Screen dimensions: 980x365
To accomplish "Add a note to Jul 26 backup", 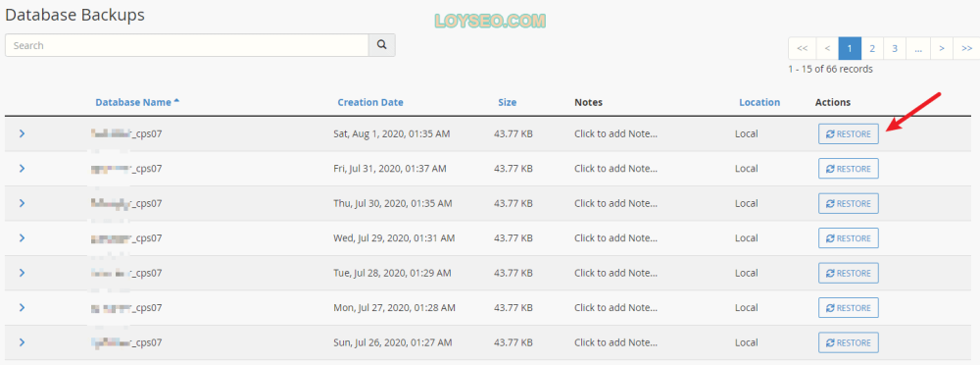I will (x=615, y=342).
